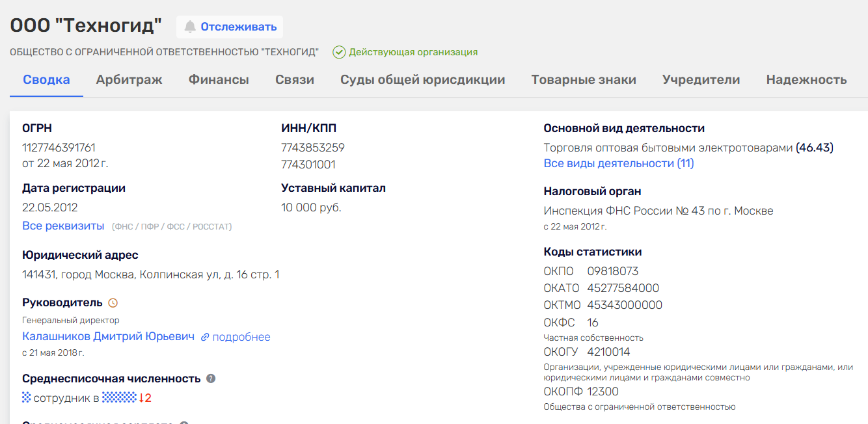This screenshot has height=424, width=868.
Task: Click the OGRN date от 22 мая 2012 г.
Action: [65, 163]
